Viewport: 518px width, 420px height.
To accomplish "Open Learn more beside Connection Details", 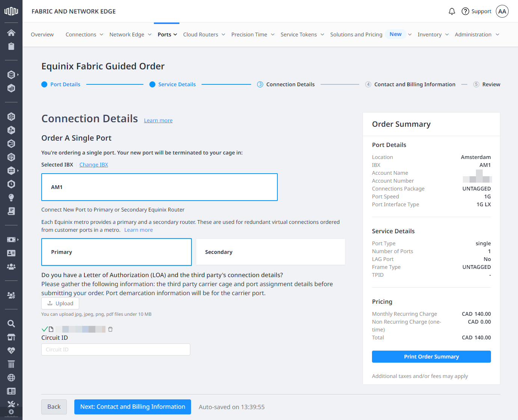I will pos(158,120).
